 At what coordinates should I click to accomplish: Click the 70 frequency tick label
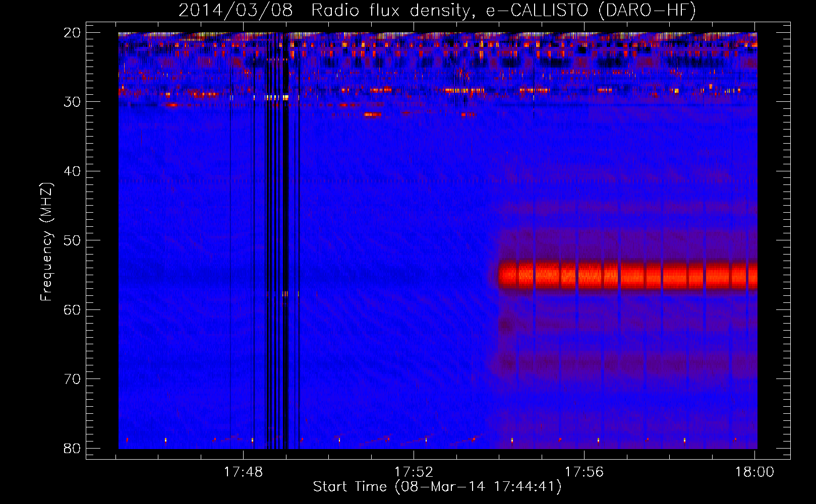72,379
